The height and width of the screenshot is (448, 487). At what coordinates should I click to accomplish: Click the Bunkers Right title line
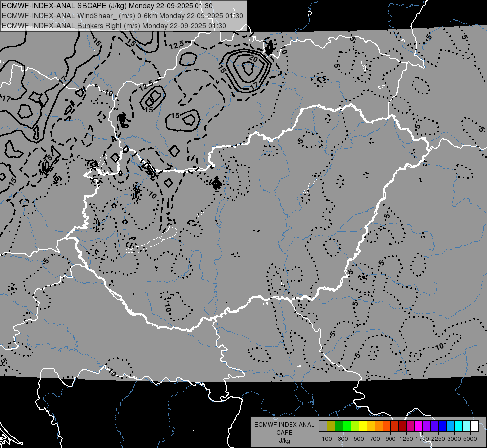pyautogui.click(x=114, y=26)
